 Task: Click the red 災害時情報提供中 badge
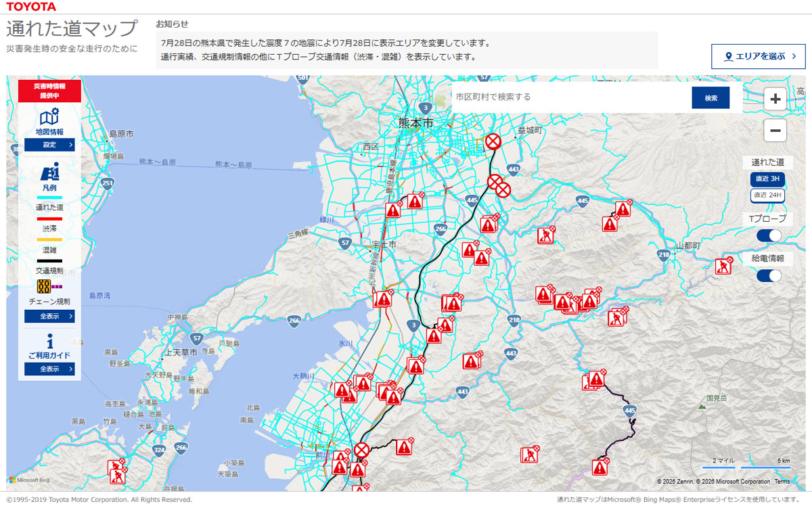[49, 91]
